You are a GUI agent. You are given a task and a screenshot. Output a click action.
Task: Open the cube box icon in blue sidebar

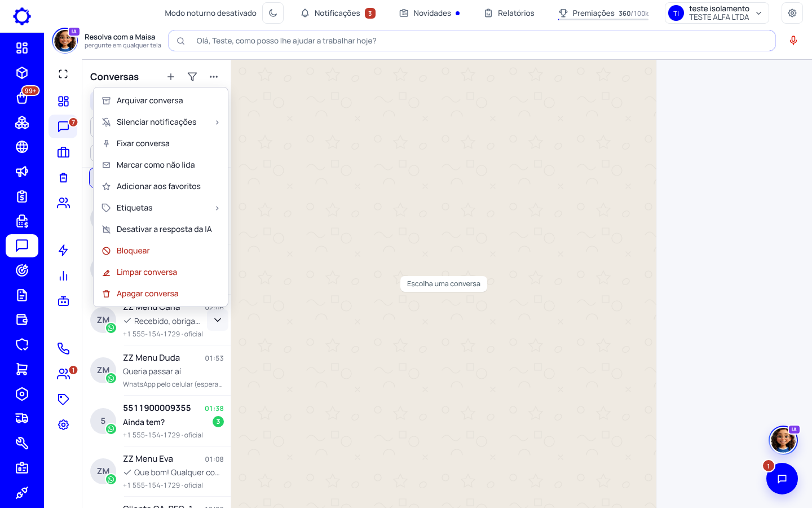pyautogui.click(x=22, y=73)
